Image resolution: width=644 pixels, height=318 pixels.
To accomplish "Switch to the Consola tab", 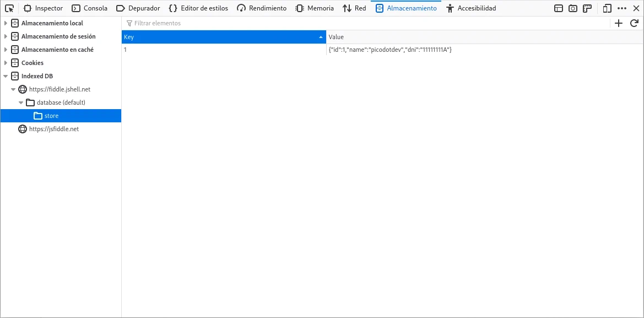I will pyautogui.click(x=90, y=8).
